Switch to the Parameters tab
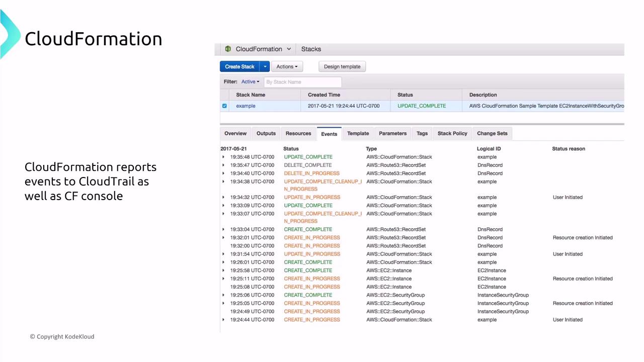Viewport: 644px width, 362px height. tap(392, 133)
